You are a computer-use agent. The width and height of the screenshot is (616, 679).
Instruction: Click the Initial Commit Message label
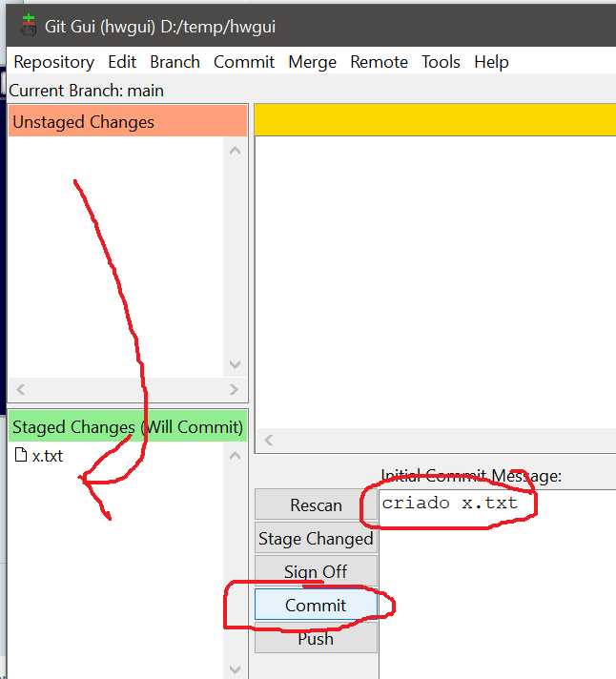[x=471, y=476]
